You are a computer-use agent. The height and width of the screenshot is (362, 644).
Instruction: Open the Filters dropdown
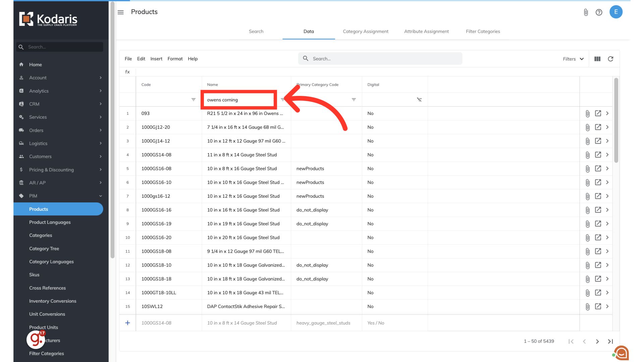pyautogui.click(x=573, y=59)
